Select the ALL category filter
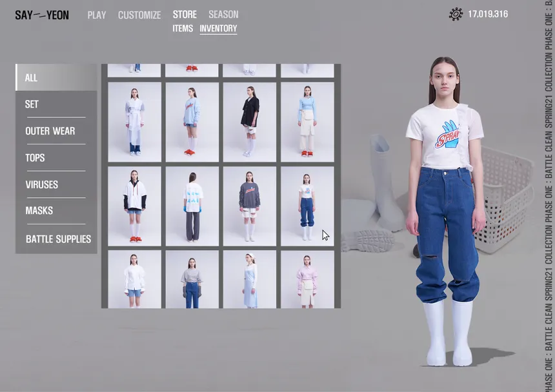The width and height of the screenshot is (555, 392). (x=56, y=77)
